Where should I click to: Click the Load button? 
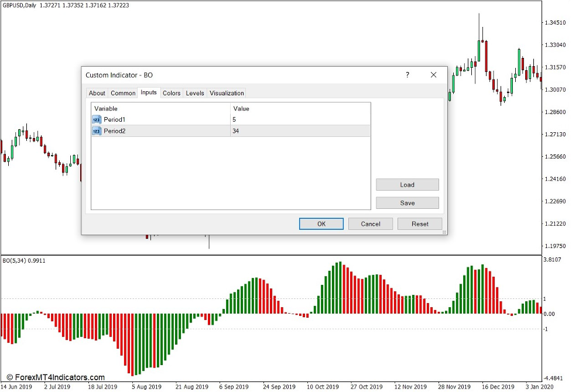(x=407, y=184)
